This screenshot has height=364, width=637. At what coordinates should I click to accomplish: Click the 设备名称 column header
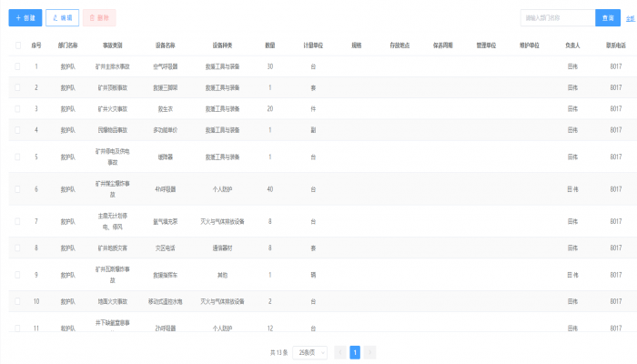pos(166,45)
